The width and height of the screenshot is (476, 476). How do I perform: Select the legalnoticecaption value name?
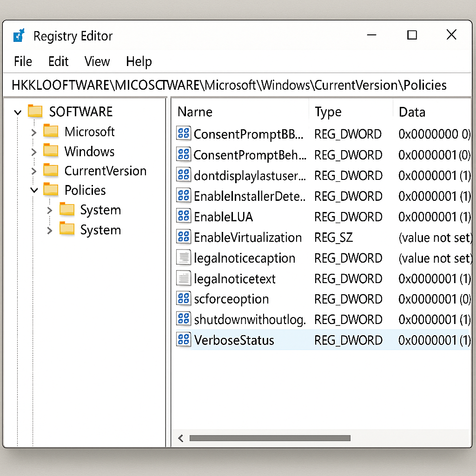[x=245, y=258]
